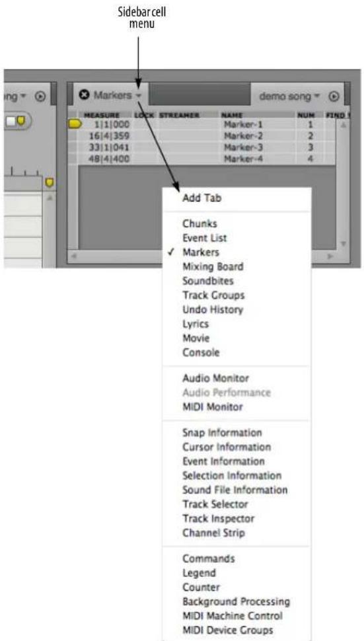Viewport: 364px width, 641px height.
Task: Click the NAME column header
Action: click(232, 116)
